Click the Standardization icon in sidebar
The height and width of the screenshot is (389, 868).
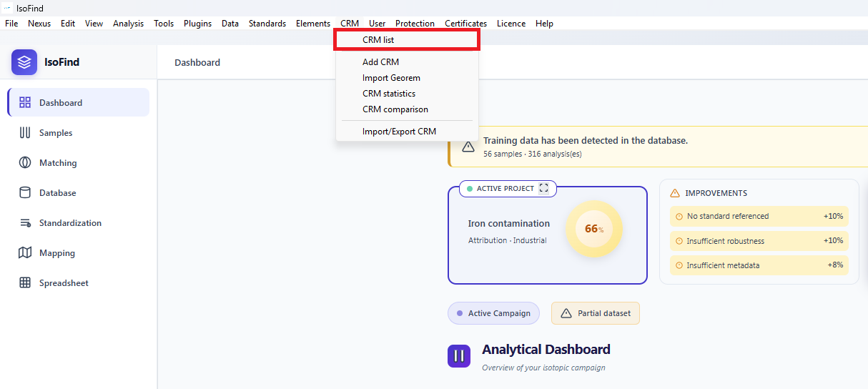tap(25, 223)
